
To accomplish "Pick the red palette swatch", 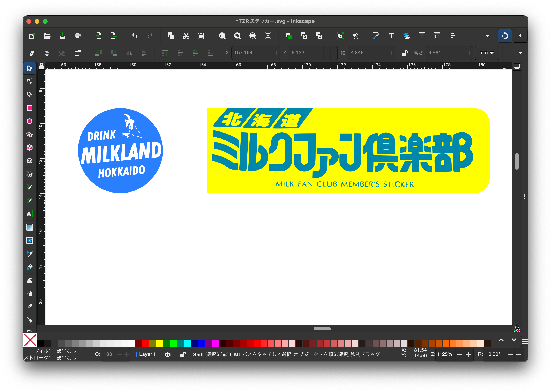I will 145,343.
